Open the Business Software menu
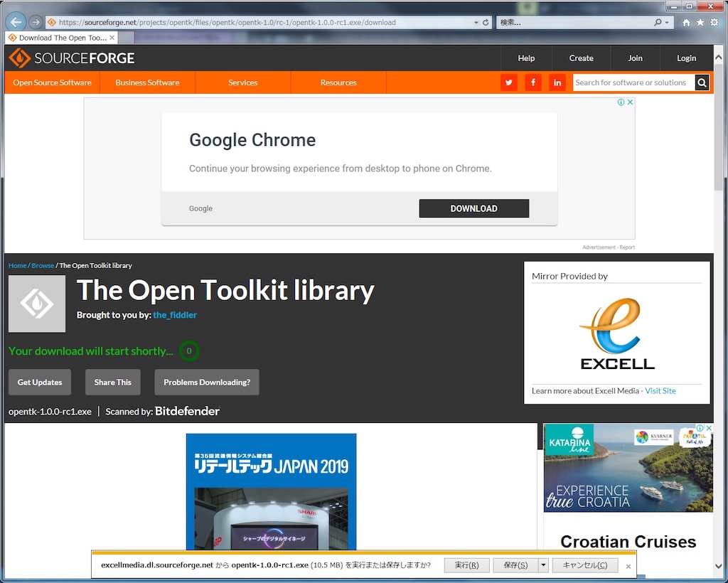The width and height of the screenshot is (728, 583). tap(147, 82)
